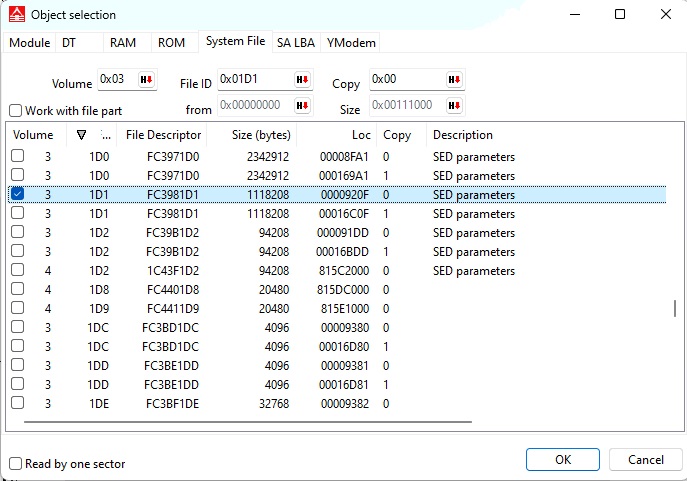Click the hex toggle icon beside File ID field

302,80
